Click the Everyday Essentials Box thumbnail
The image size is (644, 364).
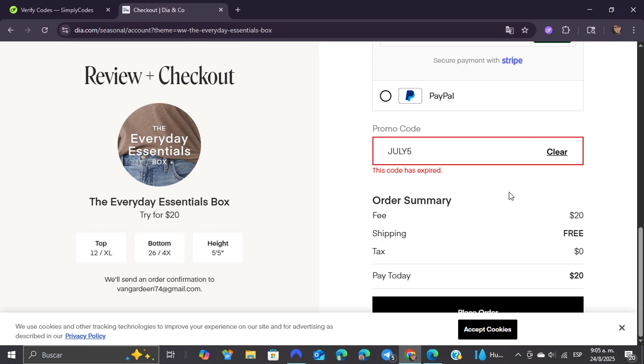click(x=159, y=144)
